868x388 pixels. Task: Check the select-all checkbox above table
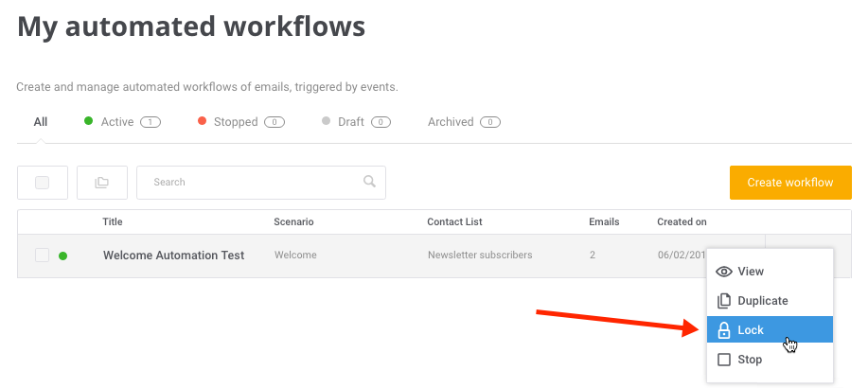coord(42,182)
